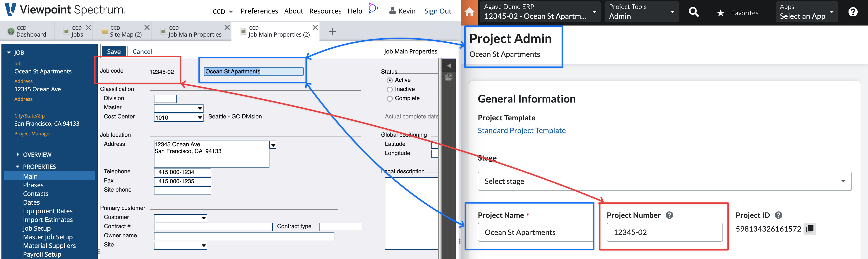Click the Project Number input field
The image size is (868, 259).
point(664,232)
